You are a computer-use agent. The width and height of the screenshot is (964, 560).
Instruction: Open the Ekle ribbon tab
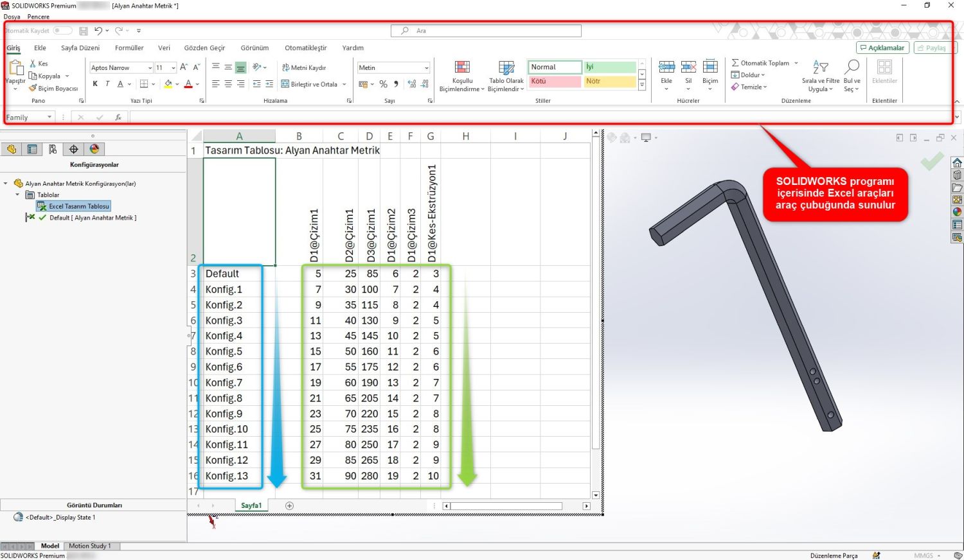point(40,48)
